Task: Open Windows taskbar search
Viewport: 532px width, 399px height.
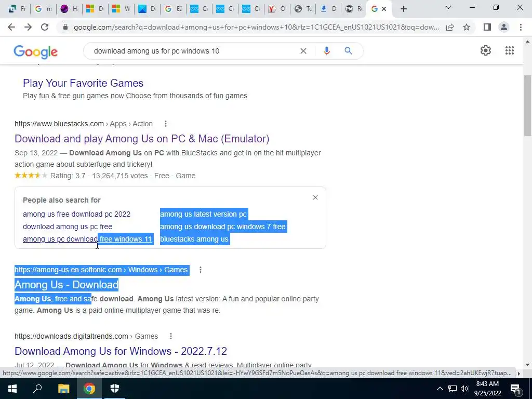Action: (37, 389)
